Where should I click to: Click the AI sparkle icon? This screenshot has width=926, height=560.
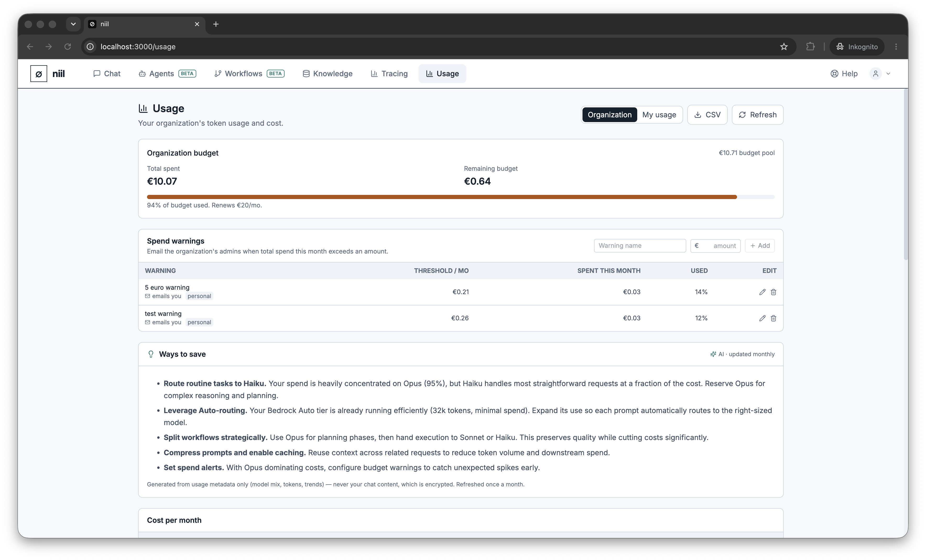(713, 354)
